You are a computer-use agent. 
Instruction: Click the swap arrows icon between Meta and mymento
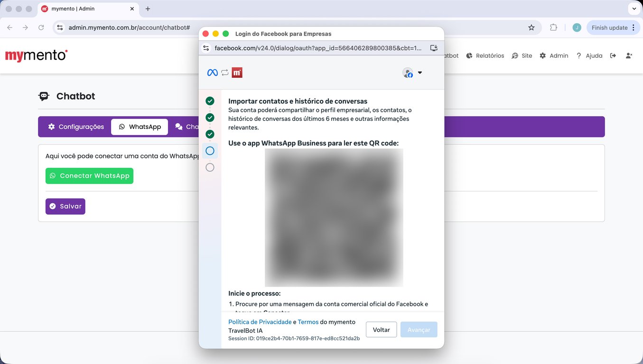click(225, 73)
